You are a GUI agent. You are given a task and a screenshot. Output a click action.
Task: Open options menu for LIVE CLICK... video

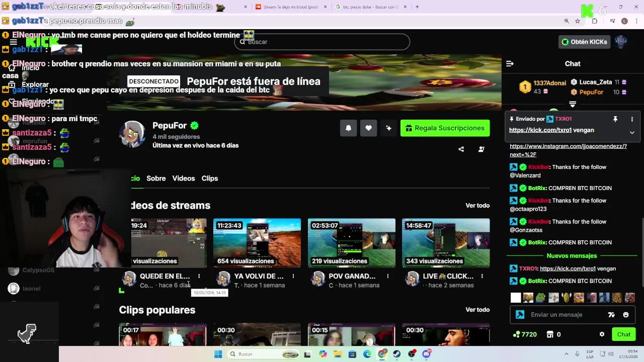pos(482,276)
